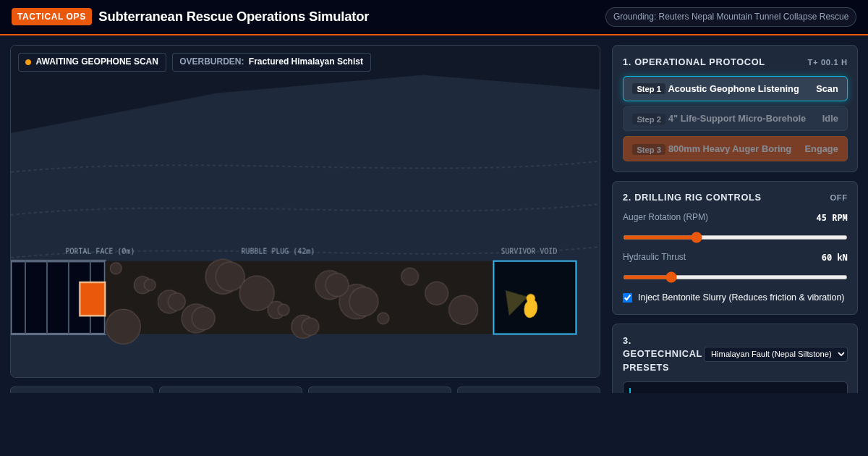The image size is (868, 456).
Task: Click the 2. DRILLING RIG CONTROLS heading
Action: [x=692, y=198]
